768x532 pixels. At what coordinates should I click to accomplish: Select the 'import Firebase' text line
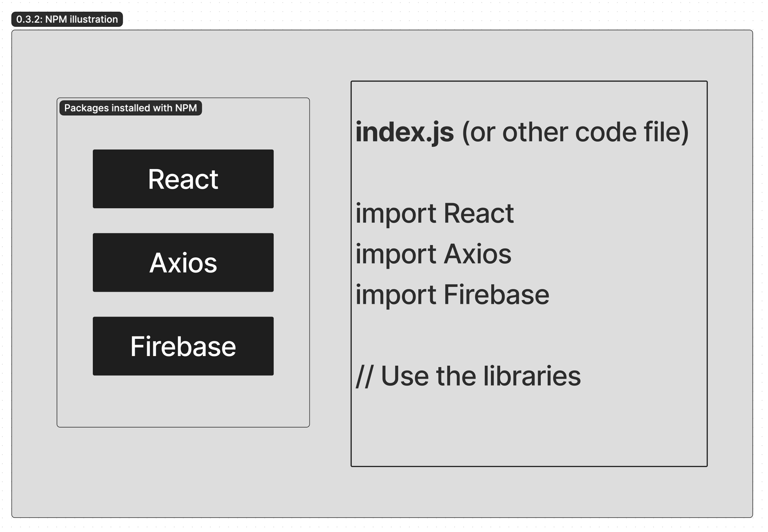pyautogui.click(x=452, y=295)
